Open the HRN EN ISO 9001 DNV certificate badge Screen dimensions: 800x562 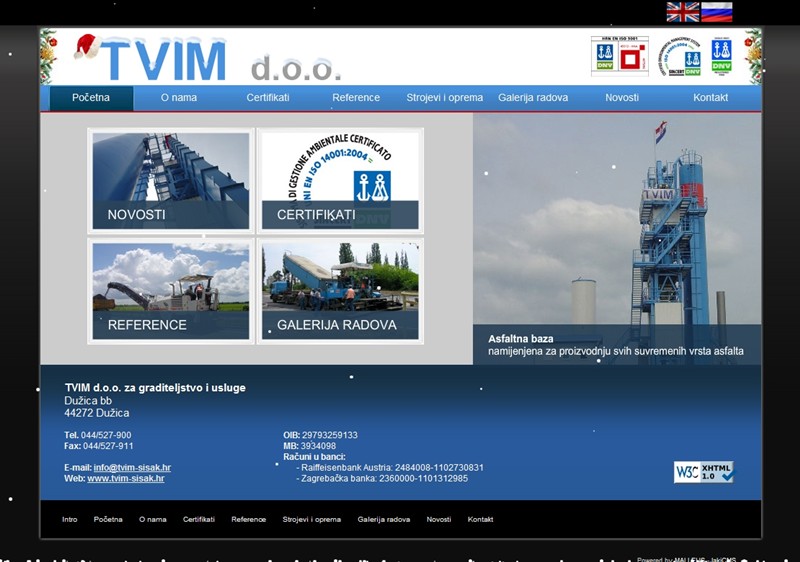click(x=619, y=56)
